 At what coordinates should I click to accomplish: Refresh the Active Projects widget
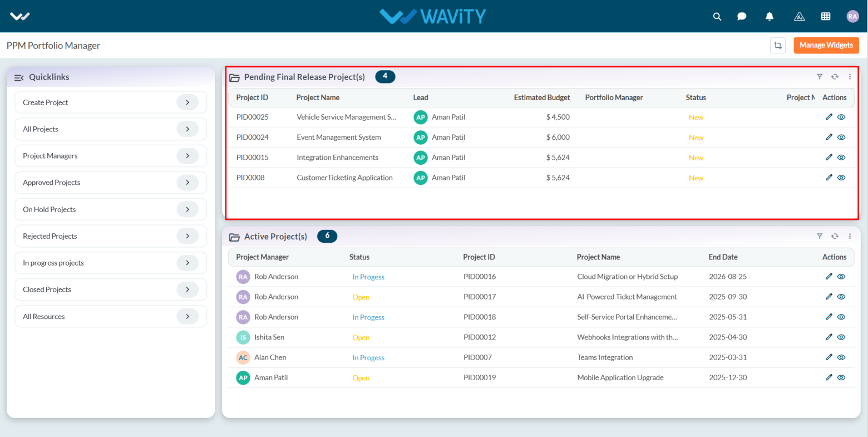[x=835, y=236]
